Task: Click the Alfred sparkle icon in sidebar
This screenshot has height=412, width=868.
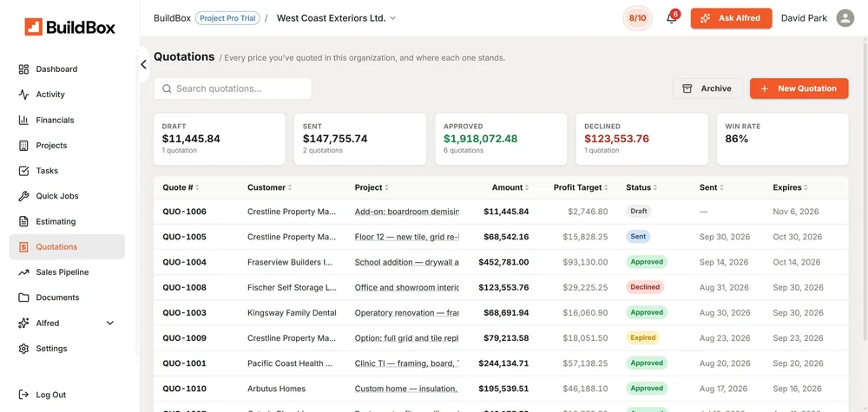Action: [x=23, y=323]
